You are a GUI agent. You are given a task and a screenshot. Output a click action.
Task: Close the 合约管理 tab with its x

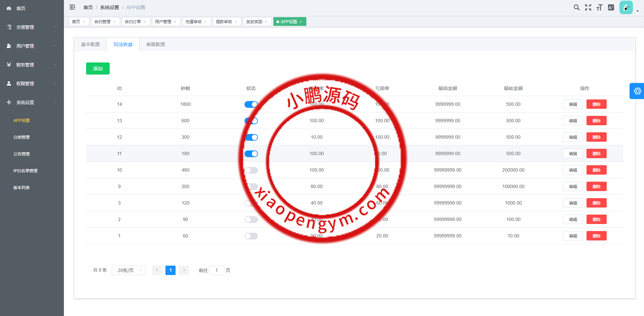pyautogui.click(x=114, y=22)
